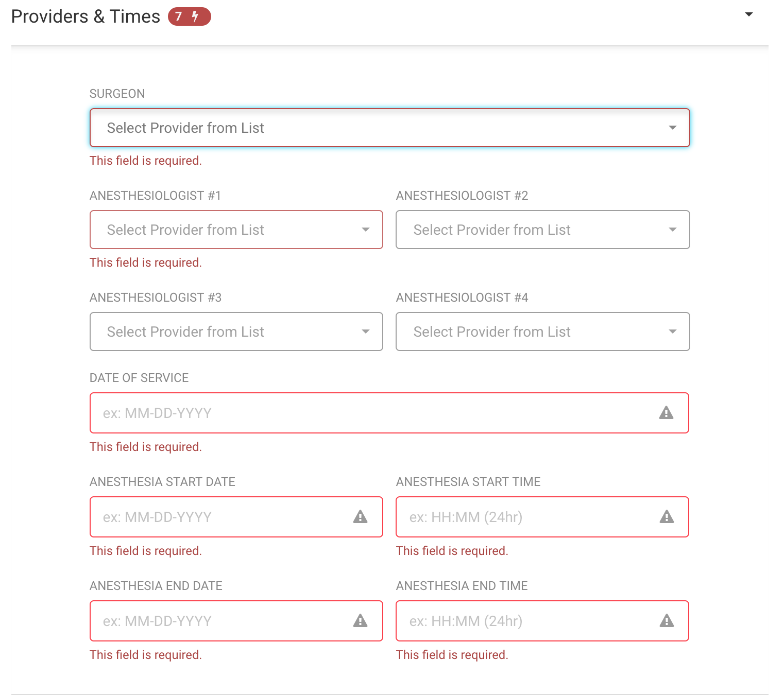Click required error under Anesthesiologist #1
The image size is (784, 695).
(146, 263)
